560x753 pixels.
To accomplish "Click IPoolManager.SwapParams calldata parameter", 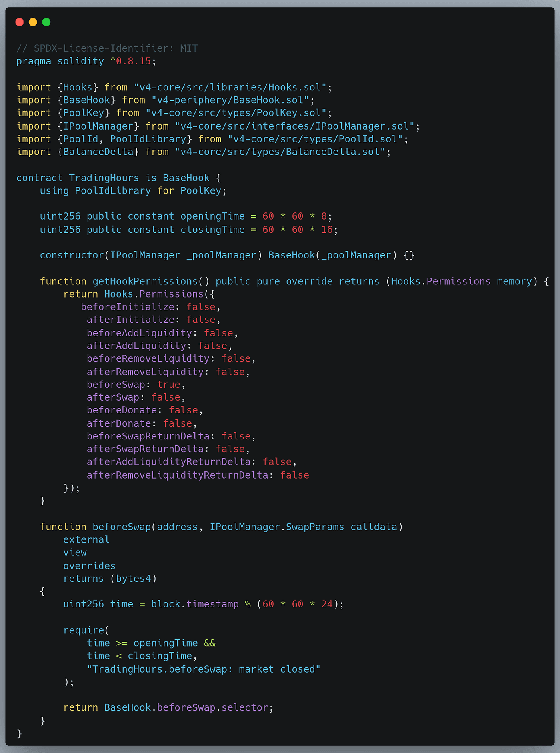I will [x=303, y=527].
